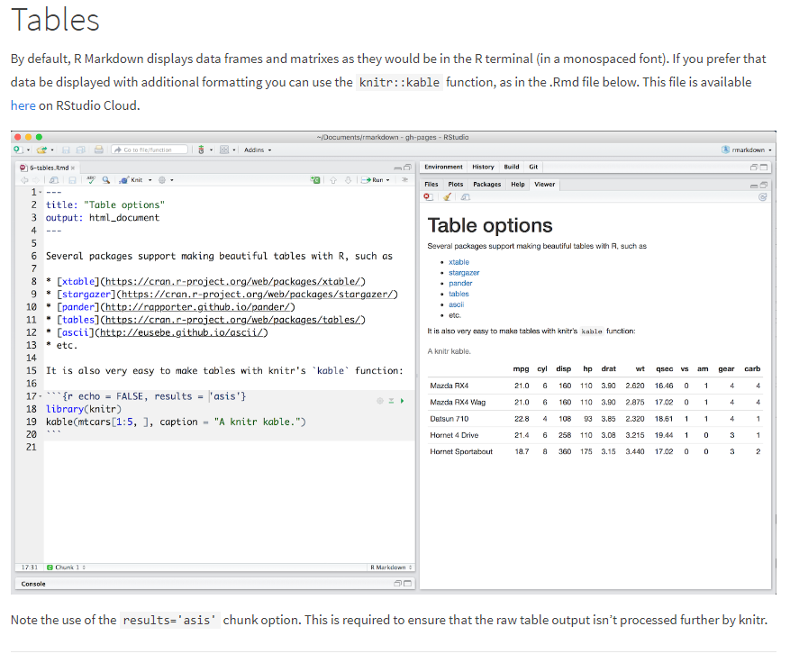Open the gear icon next to Knit
The height and width of the screenshot is (672, 790).
(160, 179)
